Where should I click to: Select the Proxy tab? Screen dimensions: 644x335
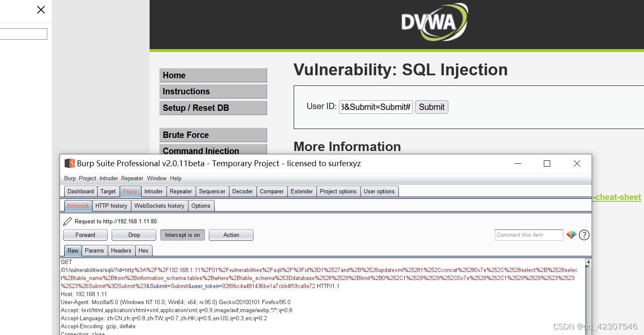(130, 191)
